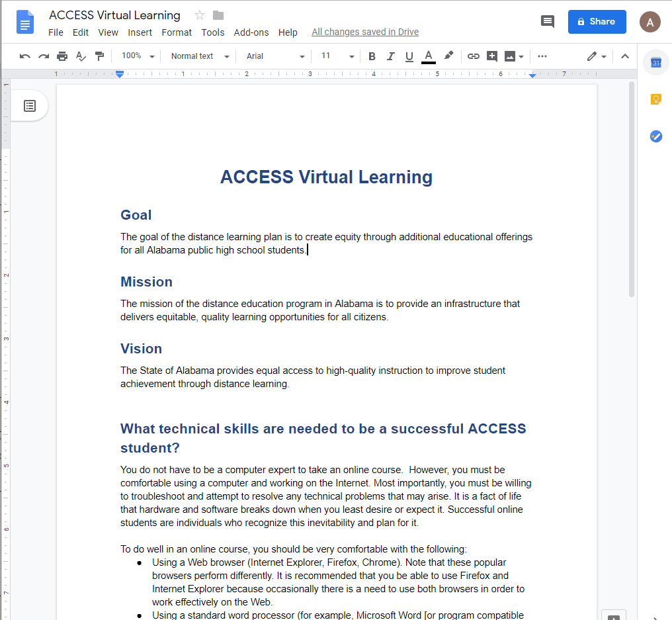Show document outline icon
672x620 pixels.
point(30,106)
